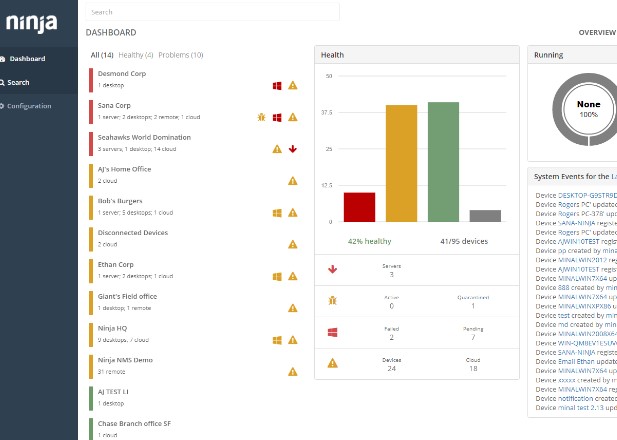Open device link MINALWINXPX86 in events

pos(584,306)
